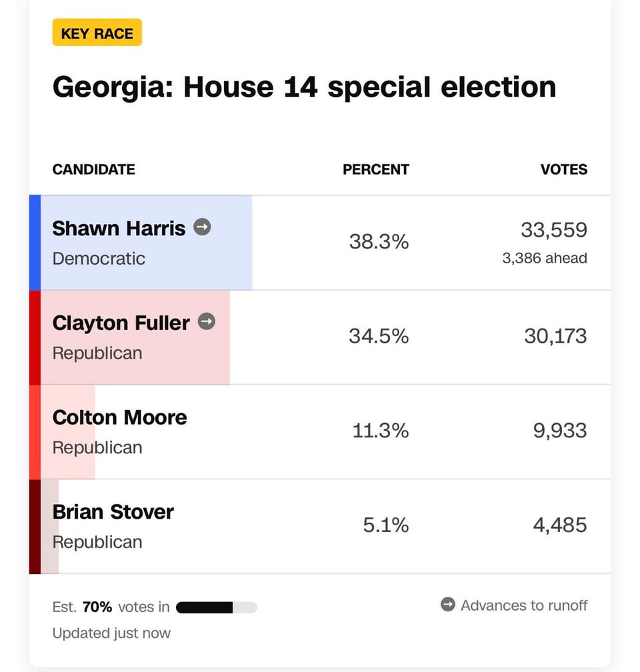640x672 pixels.
Task: Sort by the CANDIDATE column header
Action: (x=93, y=169)
